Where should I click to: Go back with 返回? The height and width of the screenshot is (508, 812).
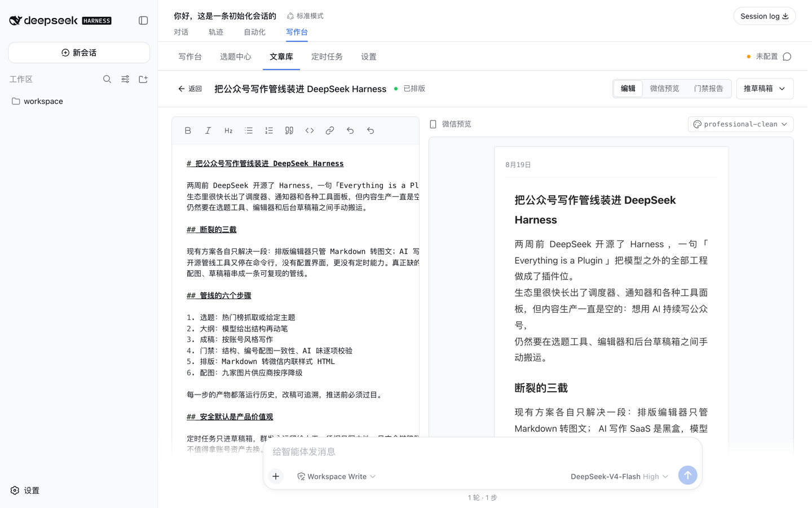[190, 89]
